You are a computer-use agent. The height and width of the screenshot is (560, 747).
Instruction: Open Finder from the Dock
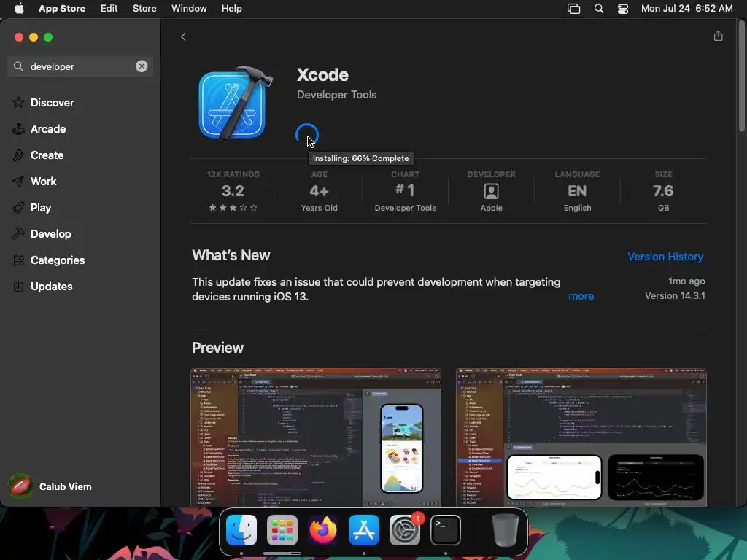tap(241, 530)
